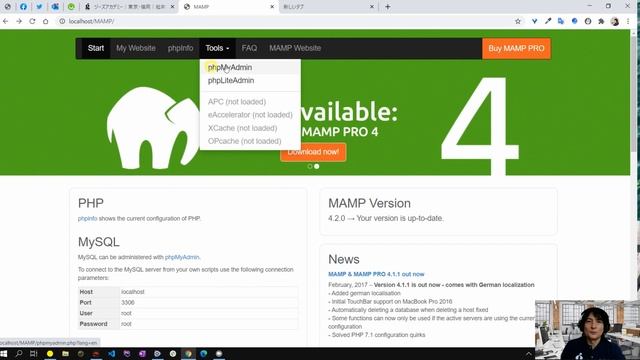Viewport: 640px width, 360px height.
Task: Open the FAQ nav item
Action: (249, 48)
